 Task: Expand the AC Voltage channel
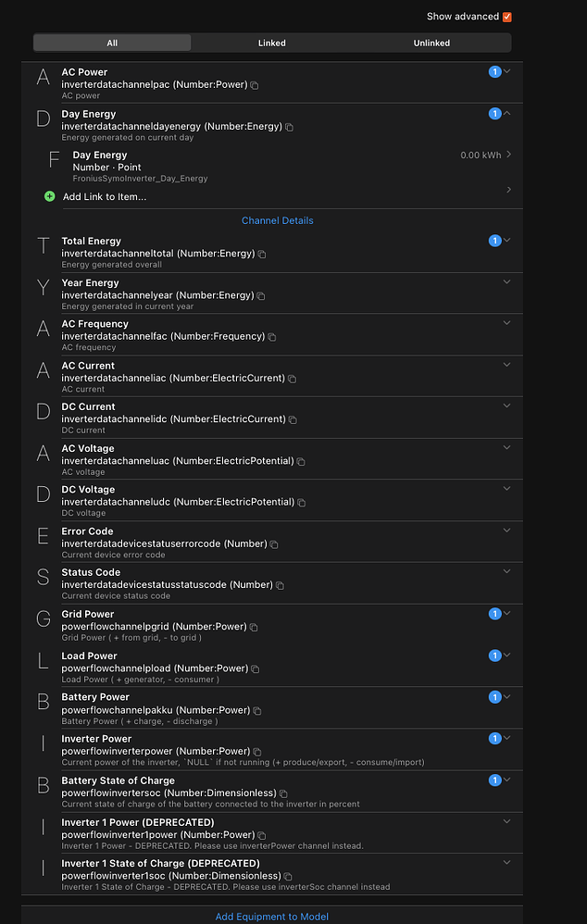(x=506, y=446)
